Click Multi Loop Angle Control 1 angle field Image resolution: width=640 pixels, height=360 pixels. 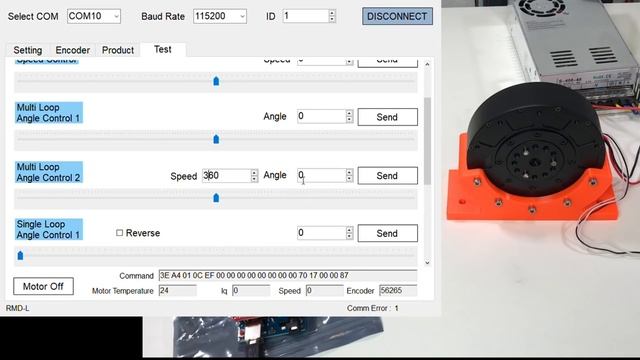[x=321, y=116]
